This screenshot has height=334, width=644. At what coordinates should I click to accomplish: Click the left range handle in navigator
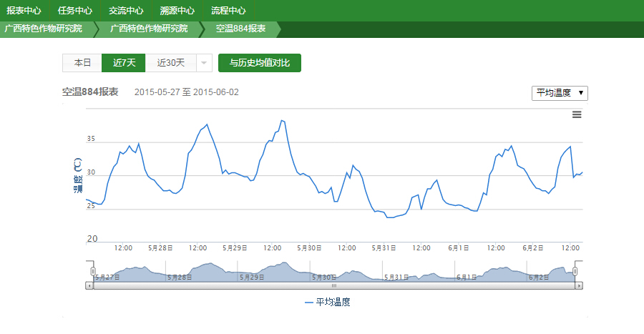click(x=92, y=272)
